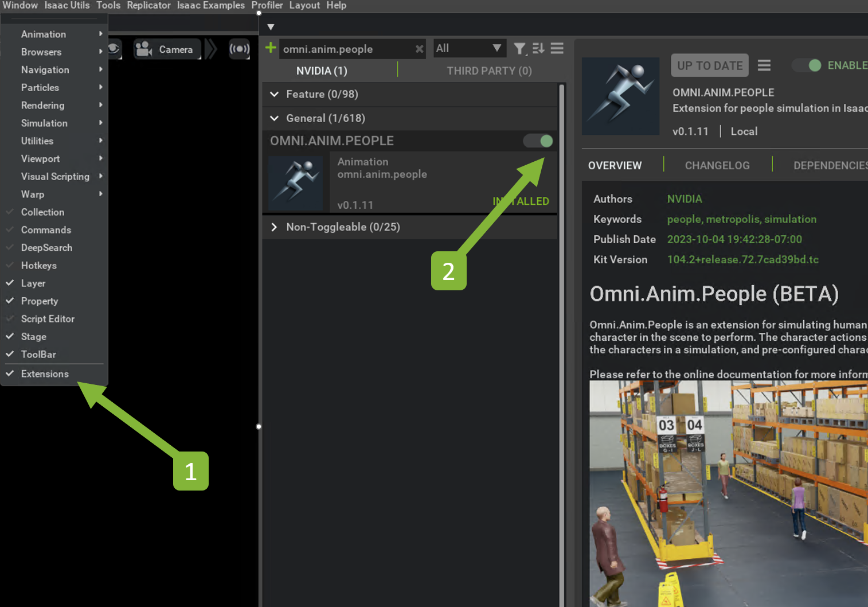Expand the Rendering submenu
Screen dimensions: 868x607
pyautogui.click(x=54, y=106)
